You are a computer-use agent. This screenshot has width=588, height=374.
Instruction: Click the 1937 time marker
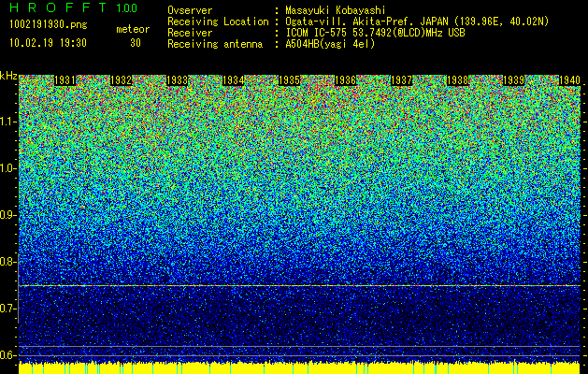point(402,80)
